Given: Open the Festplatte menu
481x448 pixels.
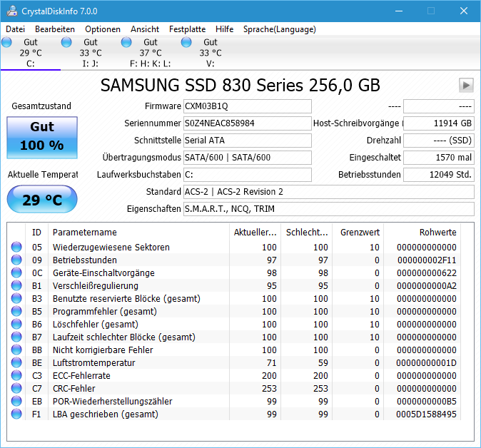Looking at the screenshot, I should point(188,29).
